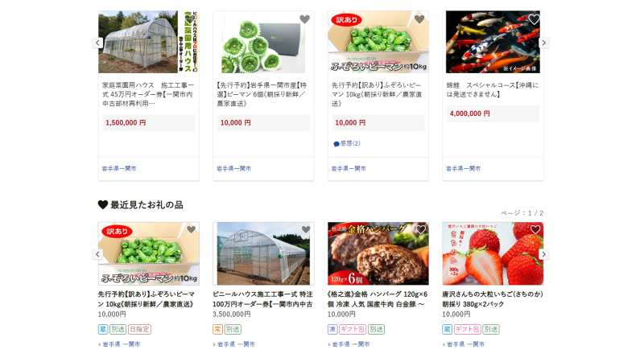
Task: Select the ギフト包 tag on hamburger item
Action: tap(353, 329)
